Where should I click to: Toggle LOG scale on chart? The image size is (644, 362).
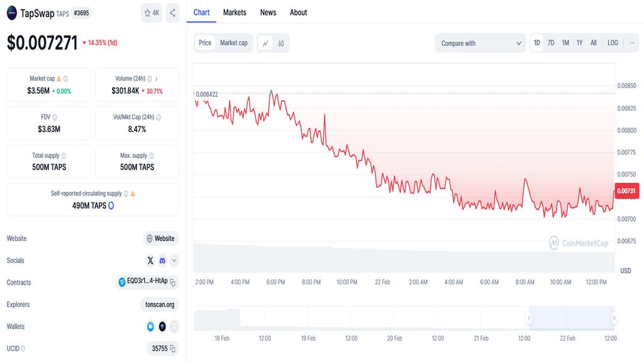613,43
